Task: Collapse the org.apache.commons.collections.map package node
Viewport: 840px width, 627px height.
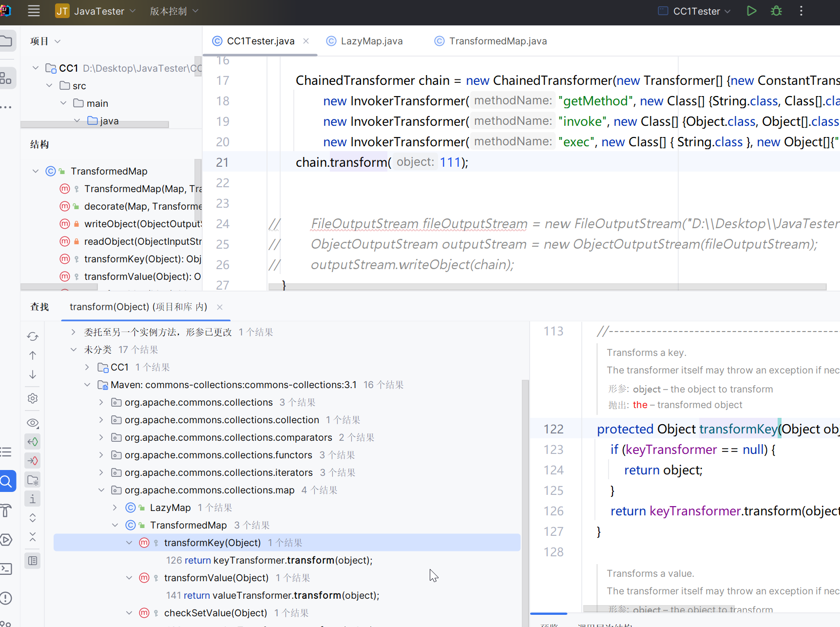Action: coord(101,490)
